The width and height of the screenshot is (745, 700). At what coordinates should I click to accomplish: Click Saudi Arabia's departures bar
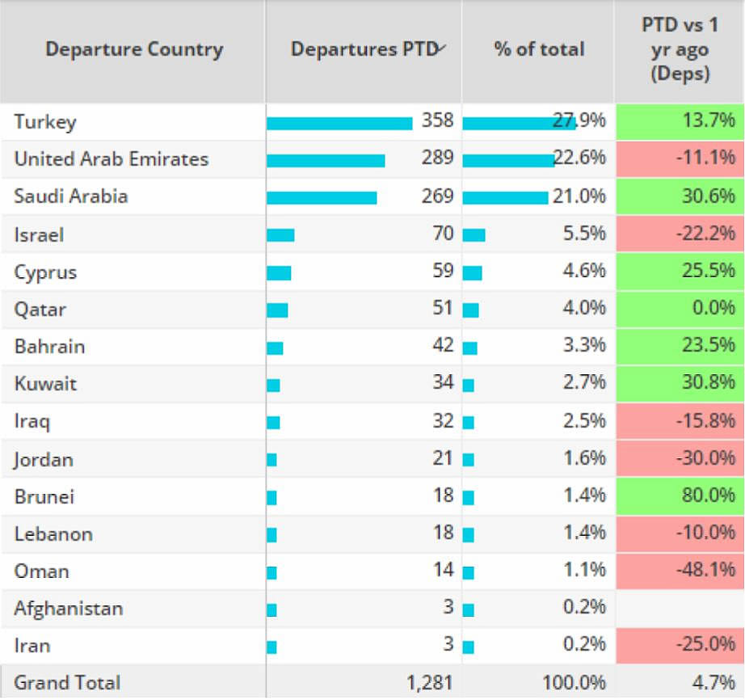point(322,197)
